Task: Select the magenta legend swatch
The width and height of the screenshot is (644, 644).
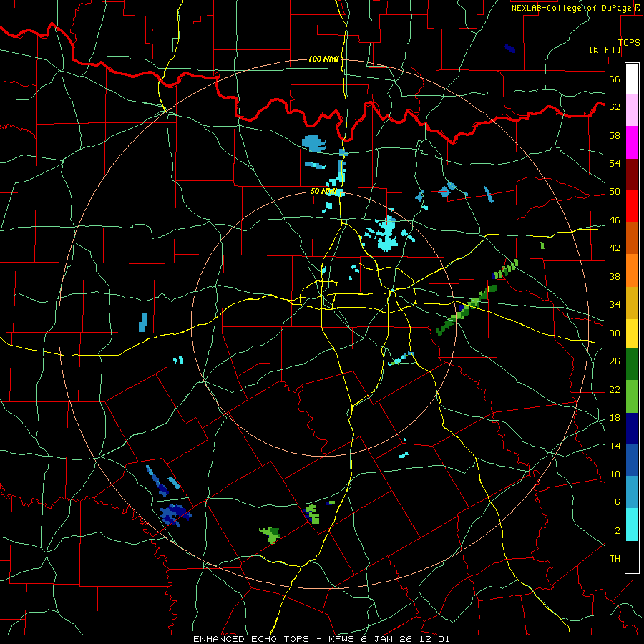Action: 632,142
